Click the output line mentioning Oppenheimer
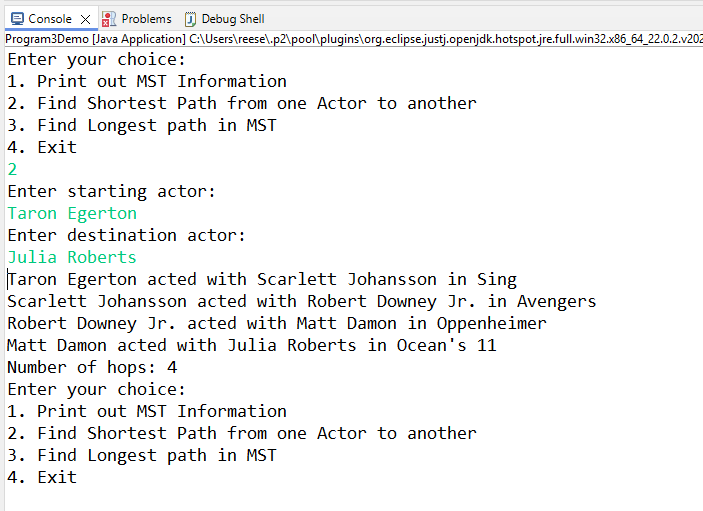The width and height of the screenshot is (703, 511). pos(277,324)
